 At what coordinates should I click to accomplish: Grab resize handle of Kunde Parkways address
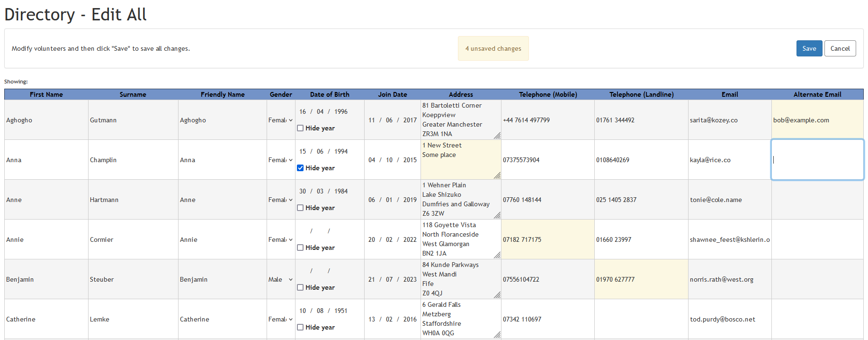[x=497, y=295]
